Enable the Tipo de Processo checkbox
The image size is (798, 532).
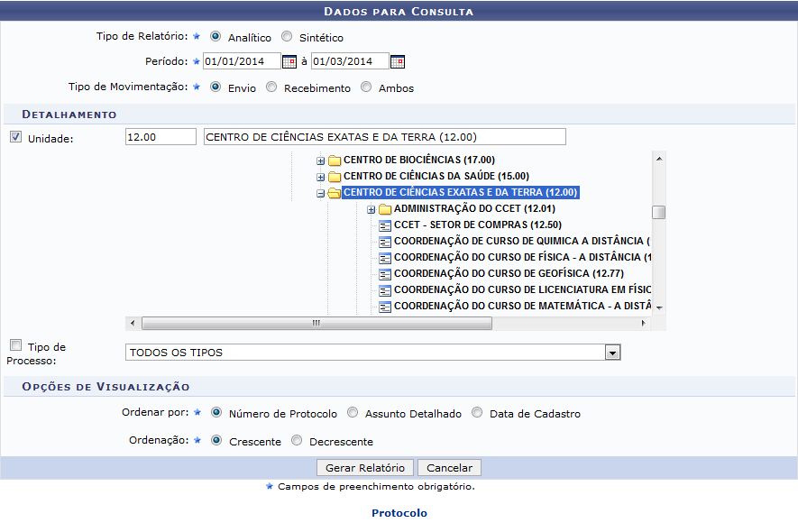tap(15, 345)
